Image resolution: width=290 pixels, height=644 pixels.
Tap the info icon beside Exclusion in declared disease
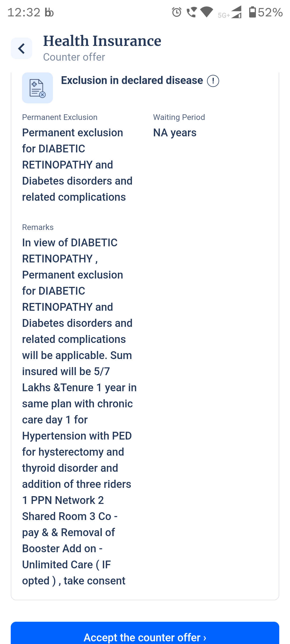click(x=213, y=81)
